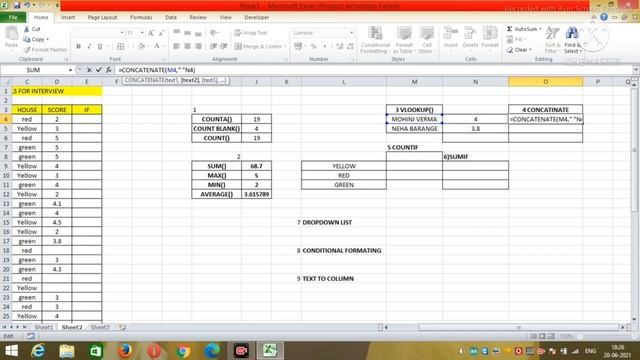Click the Insert Worksheet tab icon
Screen dimensions: 640x360
point(122,327)
